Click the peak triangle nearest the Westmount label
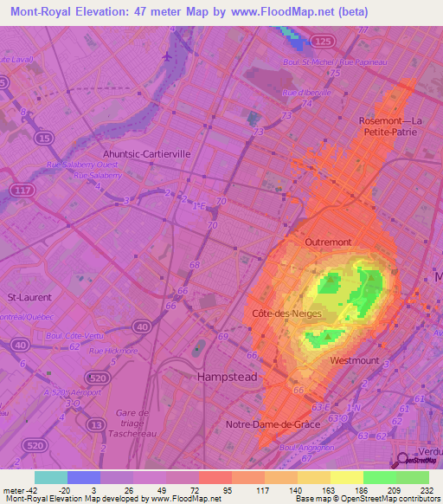 tap(327, 337)
